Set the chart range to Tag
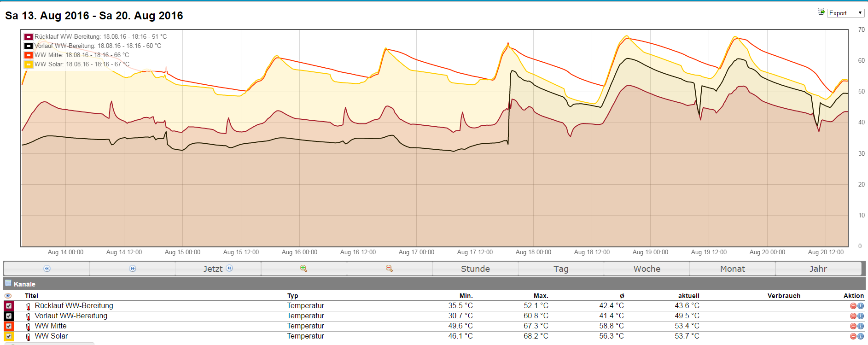Screen dimensions: 868x345 (561, 269)
